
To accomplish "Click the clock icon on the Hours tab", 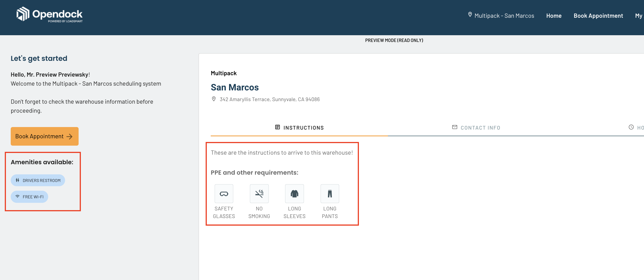I will coord(631,127).
